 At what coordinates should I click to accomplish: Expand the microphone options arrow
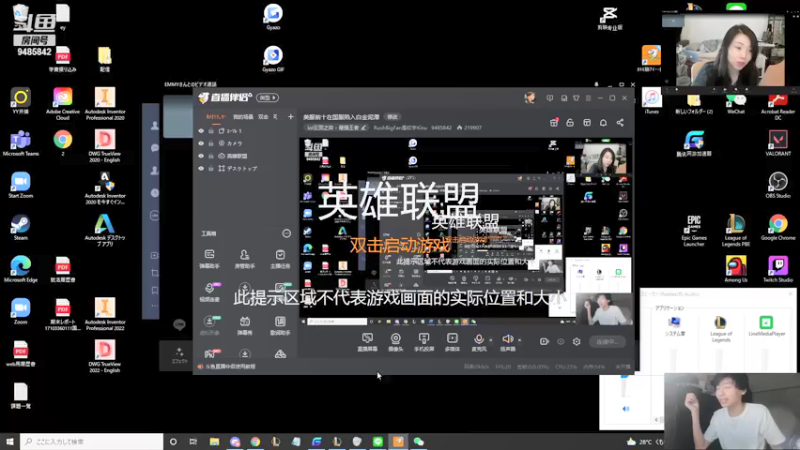[491, 340]
